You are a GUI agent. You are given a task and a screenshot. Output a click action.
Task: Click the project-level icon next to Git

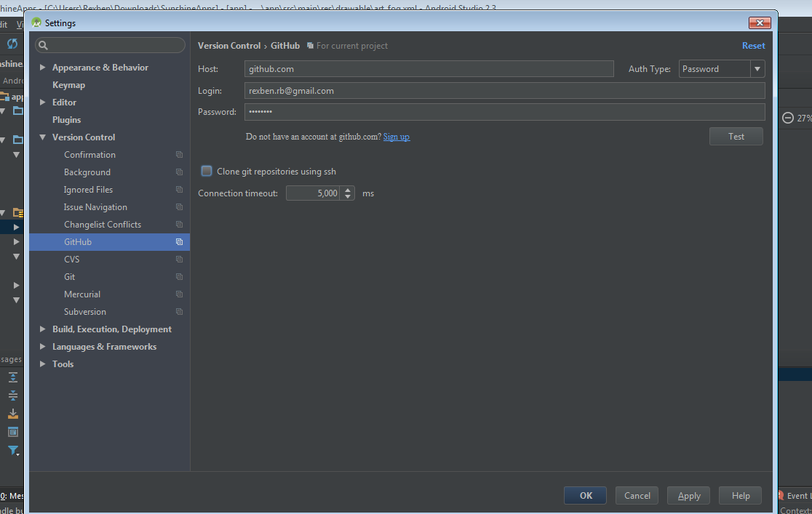tap(179, 277)
